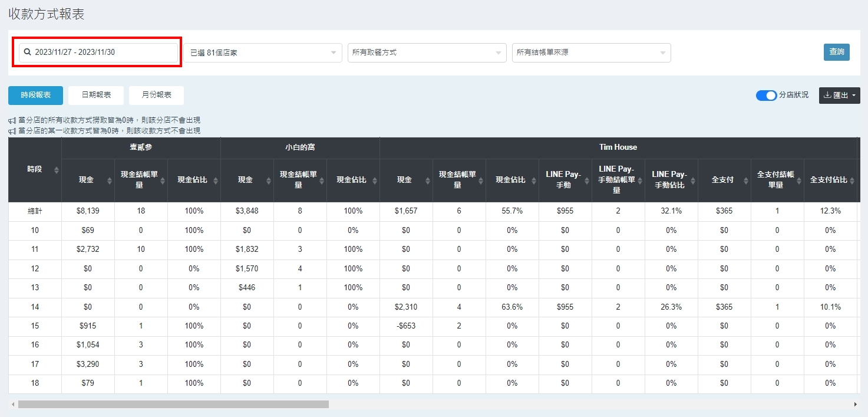Switch to the 日期報表 tab
Viewport: 868px width, 417px height.
tap(95, 95)
